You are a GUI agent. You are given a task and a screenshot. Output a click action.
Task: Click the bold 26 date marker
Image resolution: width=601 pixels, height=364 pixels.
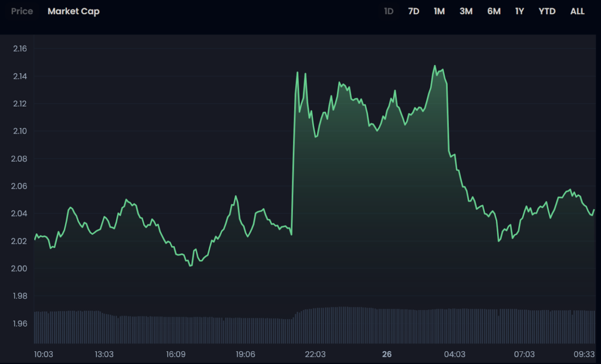tap(386, 354)
